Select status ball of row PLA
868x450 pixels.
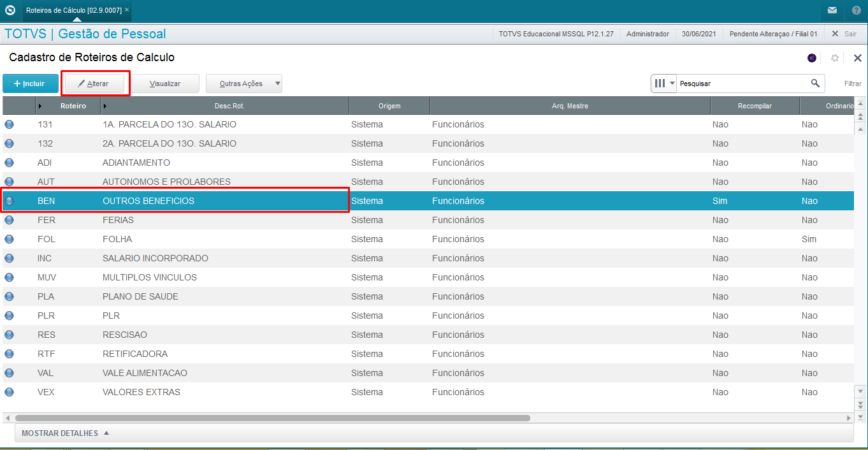point(10,296)
